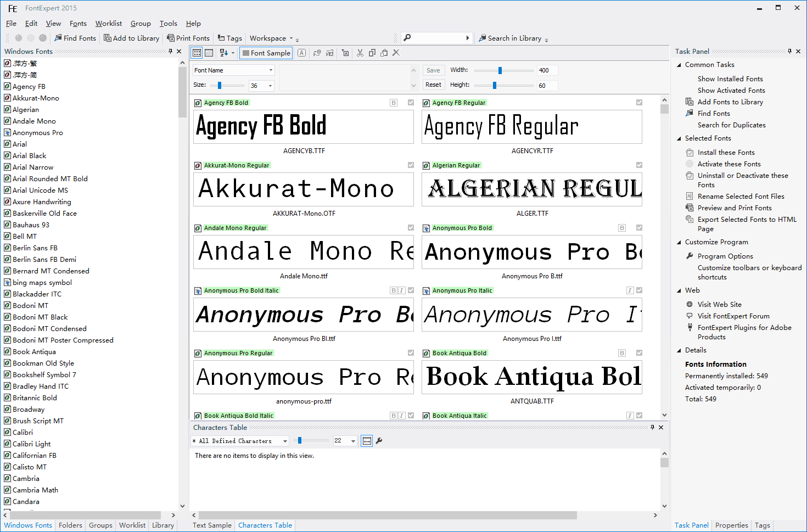Click Show Installed Fonts link
Screen dimensions: 807x532
[x=730, y=79]
